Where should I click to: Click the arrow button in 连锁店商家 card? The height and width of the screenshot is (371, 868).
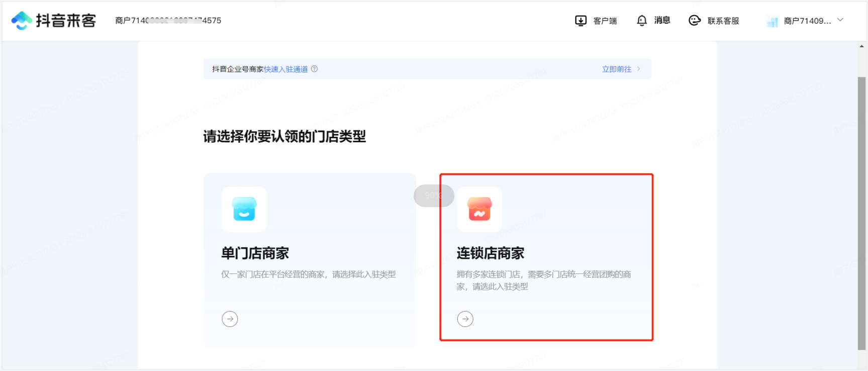pyautogui.click(x=465, y=319)
